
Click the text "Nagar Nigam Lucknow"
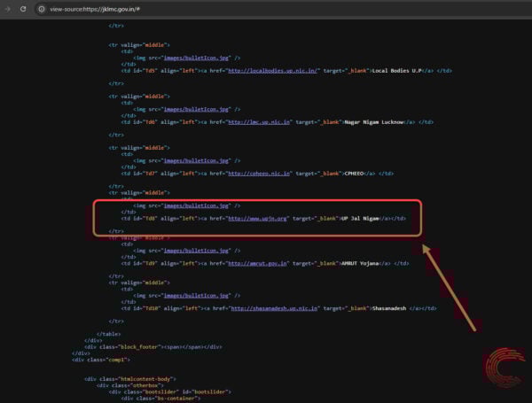click(374, 122)
